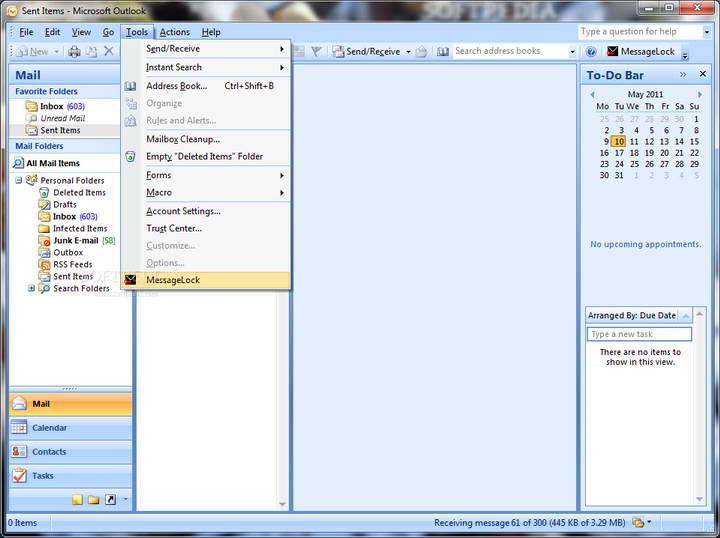The width and height of the screenshot is (720, 538).
Task: Open the Send/Receive toolbar dropdown arrow
Action: (408, 51)
